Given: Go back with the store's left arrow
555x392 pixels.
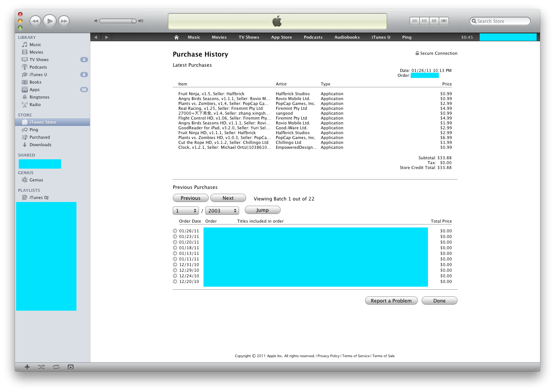Looking at the screenshot, I should [96, 37].
